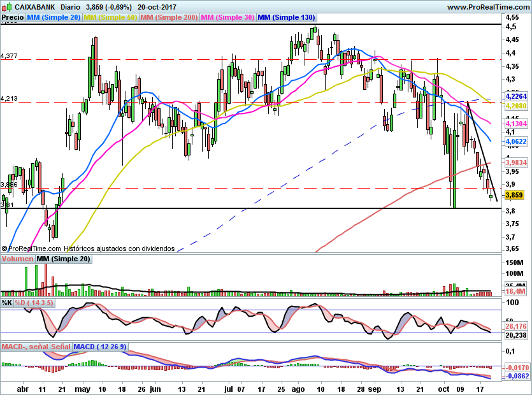Click the MM (Simple 30) pink label
This screenshot has height=395, width=532.
pyautogui.click(x=227, y=18)
